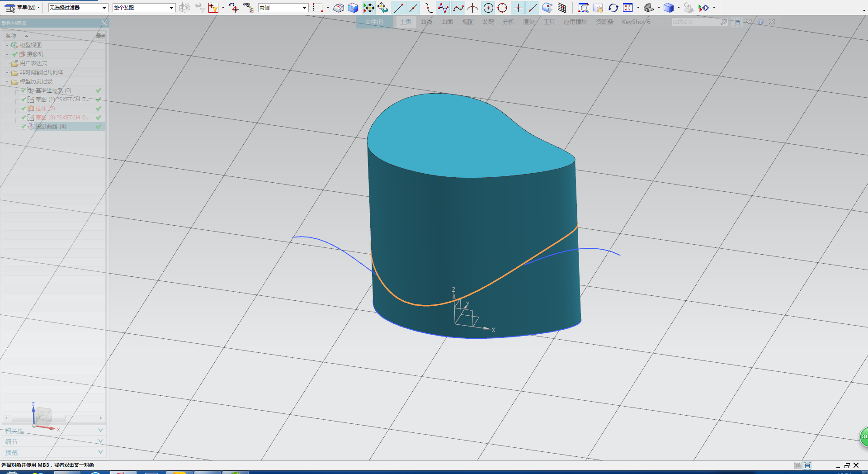Open dropdown arrow beside the funnel filter icon
This screenshot has height=474, width=868.
pos(223,8)
